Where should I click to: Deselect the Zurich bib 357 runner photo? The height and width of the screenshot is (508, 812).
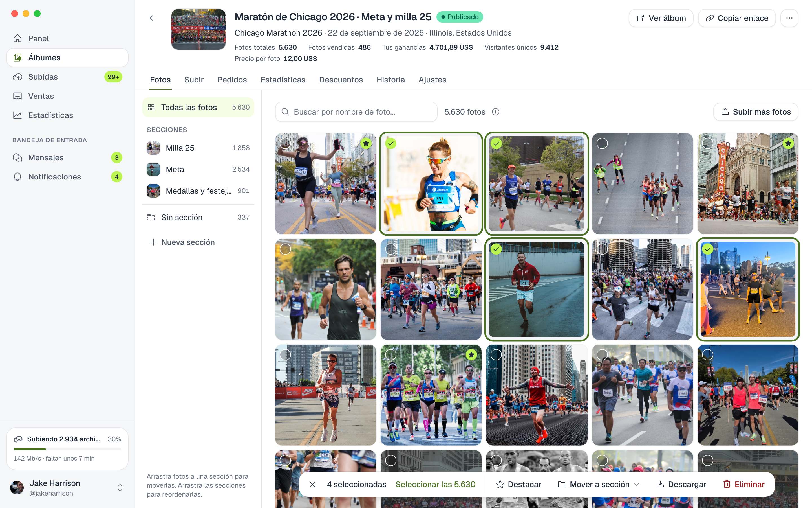pos(390,143)
